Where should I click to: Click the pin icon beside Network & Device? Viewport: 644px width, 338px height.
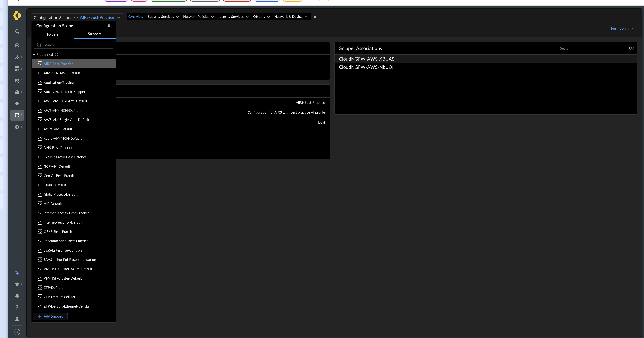(x=315, y=17)
